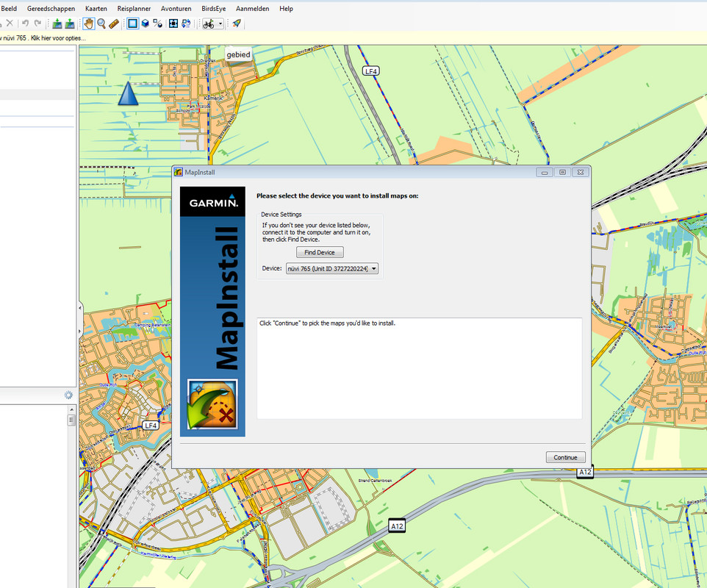Click the upper sidebar collapse arrow handle
This screenshot has height=588, width=707.
click(x=80, y=308)
